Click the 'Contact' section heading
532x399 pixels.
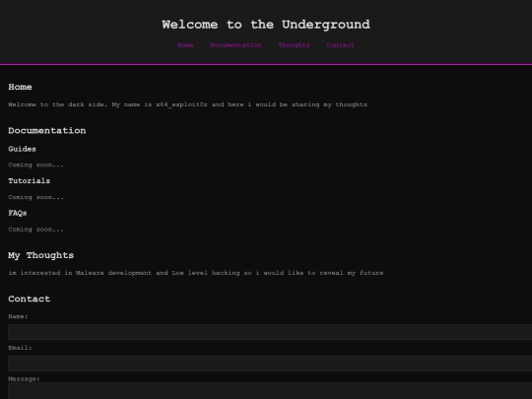pos(30,299)
